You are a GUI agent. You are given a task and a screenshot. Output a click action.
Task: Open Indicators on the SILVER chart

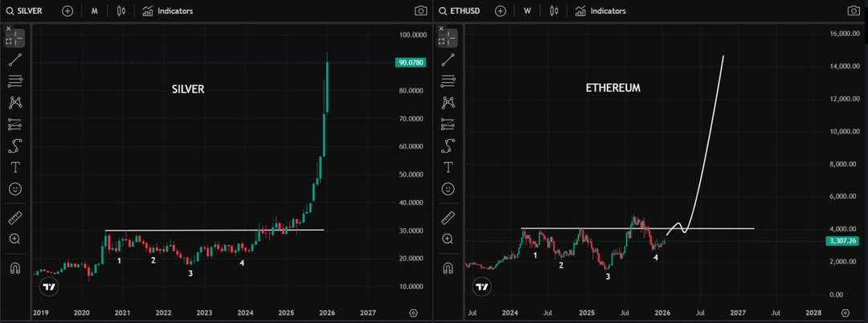click(168, 11)
